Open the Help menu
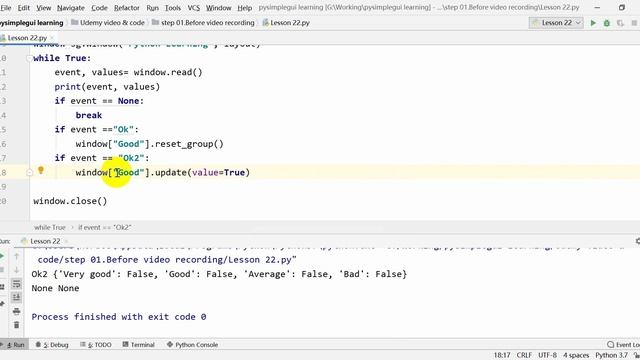 [x=244, y=8]
